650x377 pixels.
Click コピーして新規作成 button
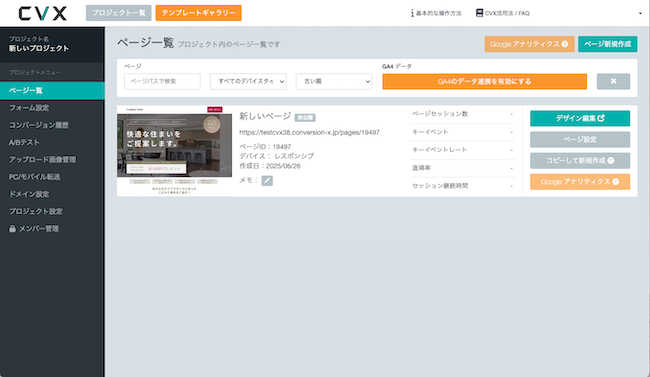[580, 161]
